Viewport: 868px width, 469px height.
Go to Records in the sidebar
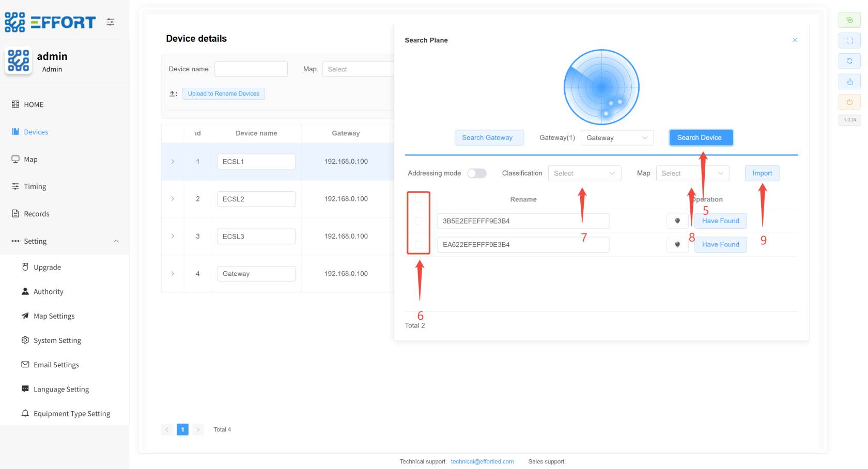pyautogui.click(x=36, y=214)
